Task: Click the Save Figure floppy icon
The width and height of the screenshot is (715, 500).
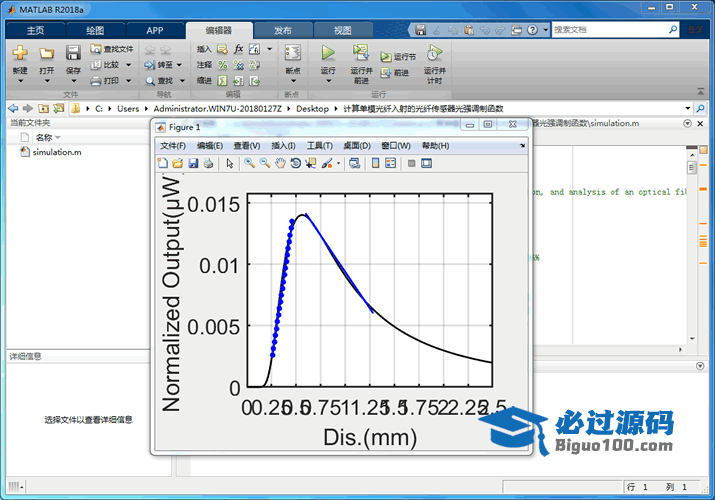Action: [193, 163]
